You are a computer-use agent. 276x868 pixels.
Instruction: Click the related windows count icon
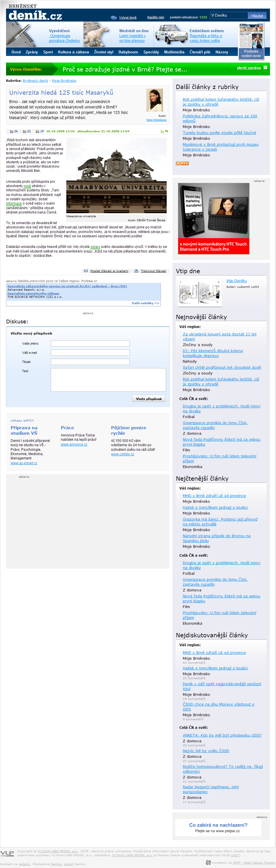coord(42,131)
